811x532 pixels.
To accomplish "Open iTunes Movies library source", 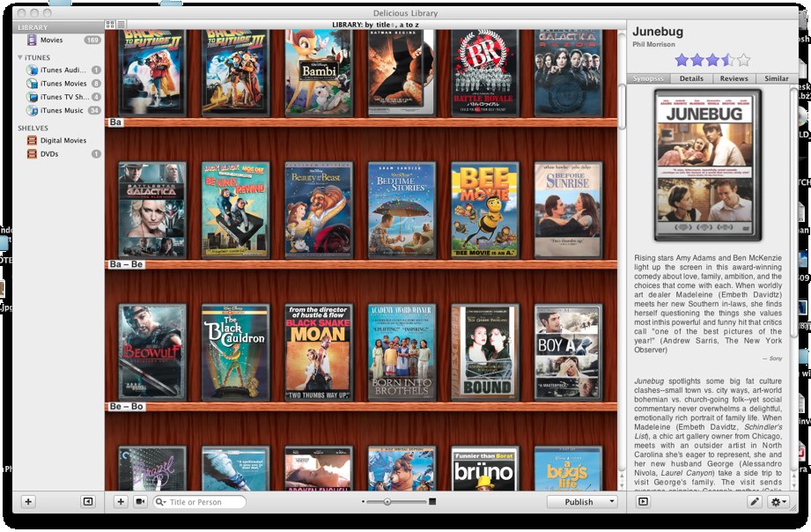I will click(x=63, y=84).
